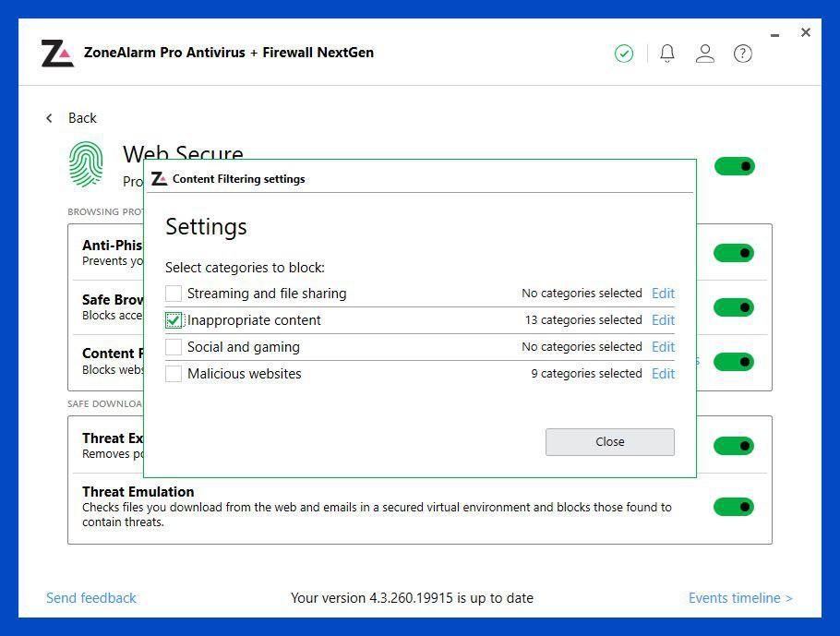Viewport: 840px width, 636px height.
Task: Toggle the Content Filtering switch
Action: (734, 362)
